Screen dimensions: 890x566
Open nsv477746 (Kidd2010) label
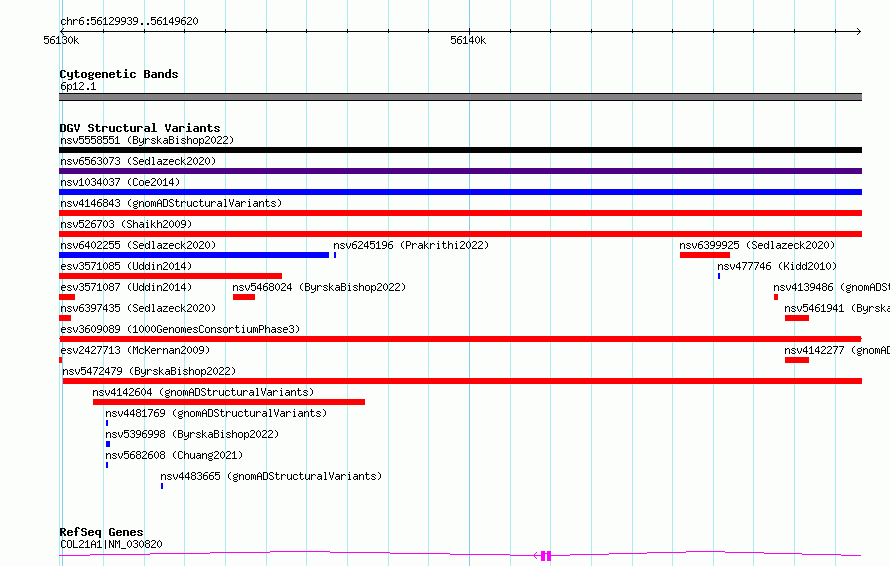point(777,266)
